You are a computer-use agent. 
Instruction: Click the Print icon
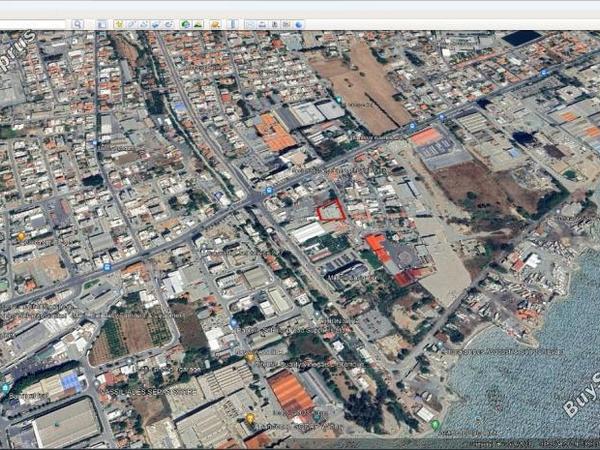262,24
